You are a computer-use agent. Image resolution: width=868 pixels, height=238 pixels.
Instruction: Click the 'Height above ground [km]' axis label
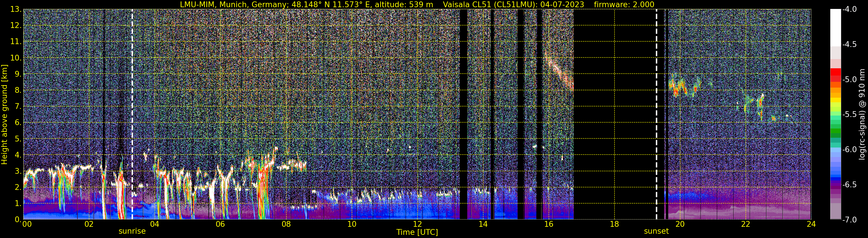tap(4, 114)
